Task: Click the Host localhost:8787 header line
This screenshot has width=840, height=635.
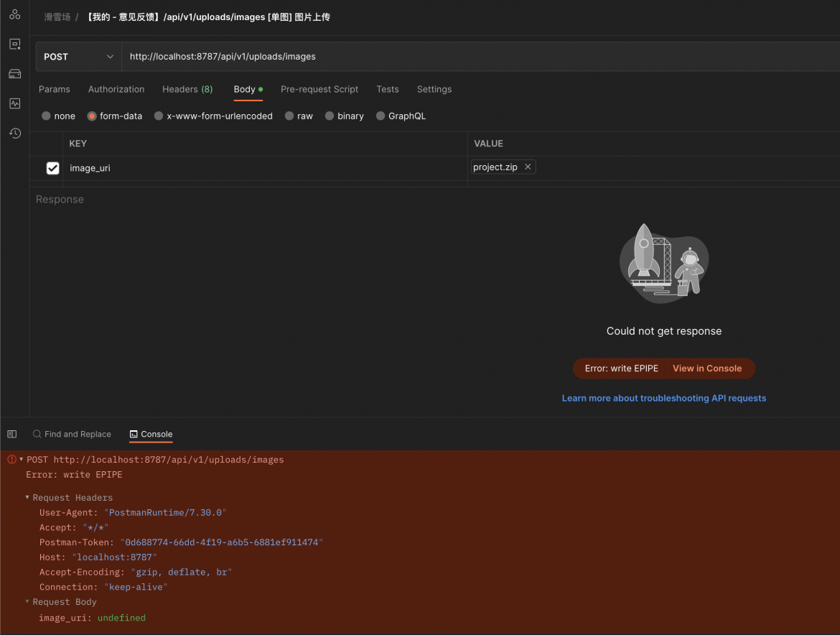Action: [98, 557]
